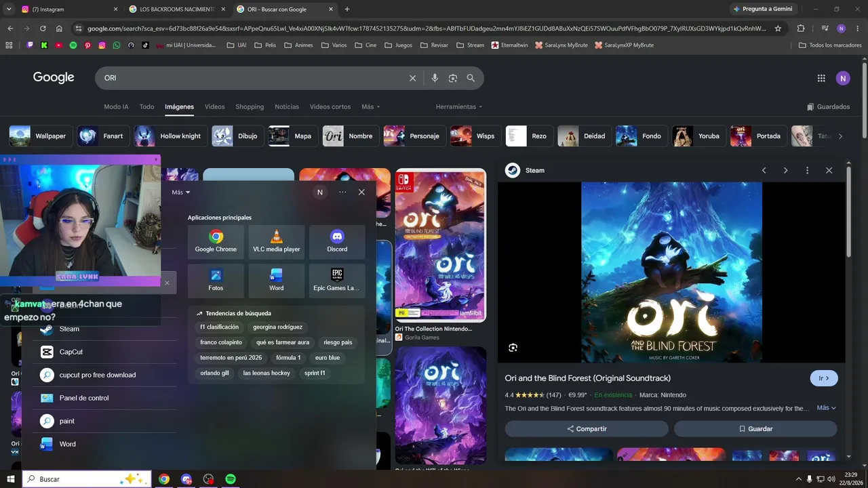This screenshot has height=488, width=868.
Task: Select the Wallpaper filter chip
Action: tap(40, 136)
